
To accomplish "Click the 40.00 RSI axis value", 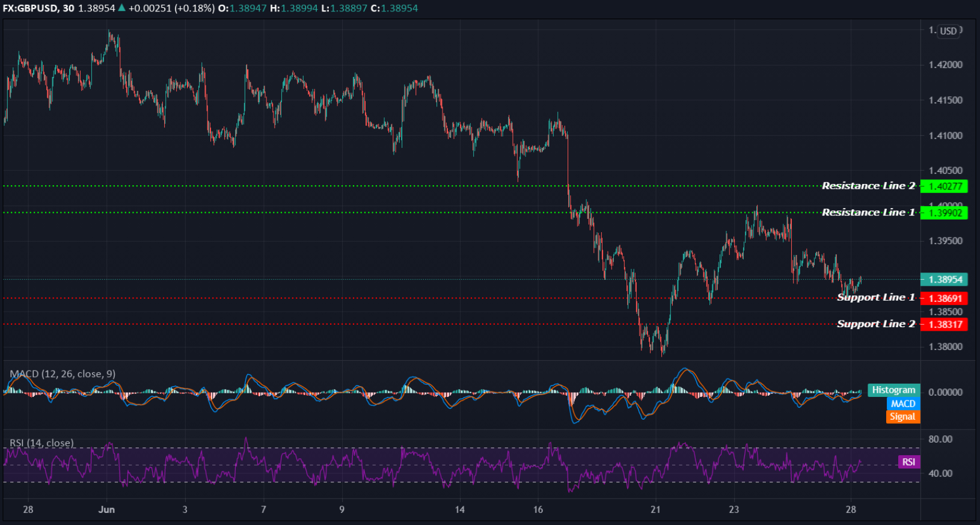I will (940, 474).
